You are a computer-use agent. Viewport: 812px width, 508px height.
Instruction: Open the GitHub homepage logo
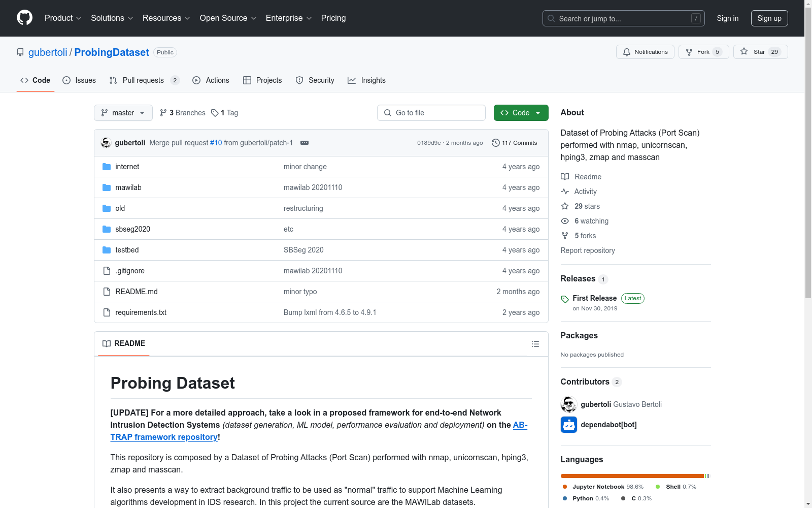pyautogui.click(x=24, y=18)
